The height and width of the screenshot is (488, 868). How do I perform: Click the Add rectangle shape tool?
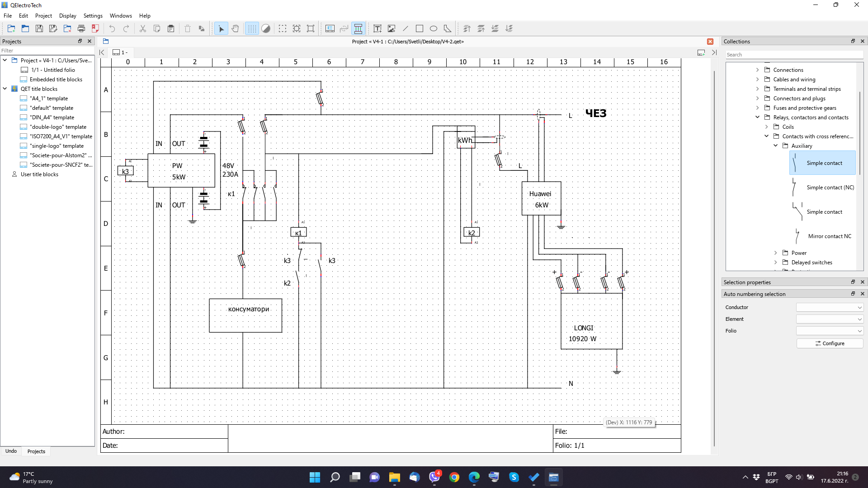[x=419, y=28]
